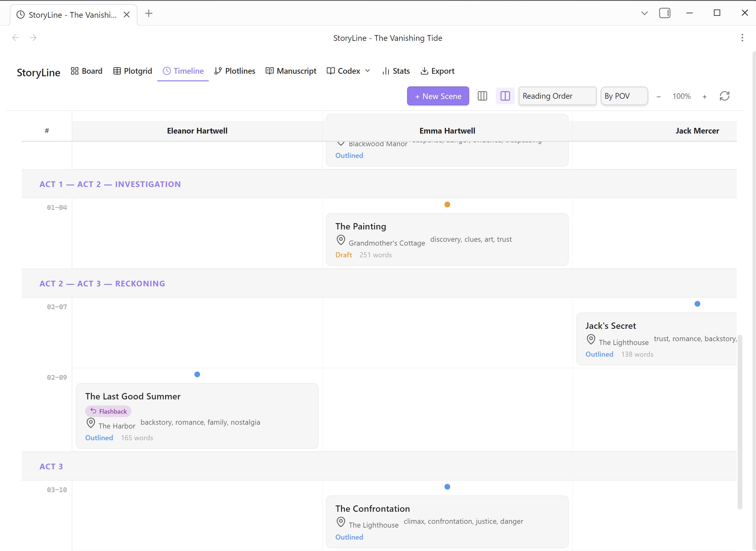The height and width of the screenshot is (551, 756).
Task: Open The Last Good Summer scene card
Action: [197, 416]
